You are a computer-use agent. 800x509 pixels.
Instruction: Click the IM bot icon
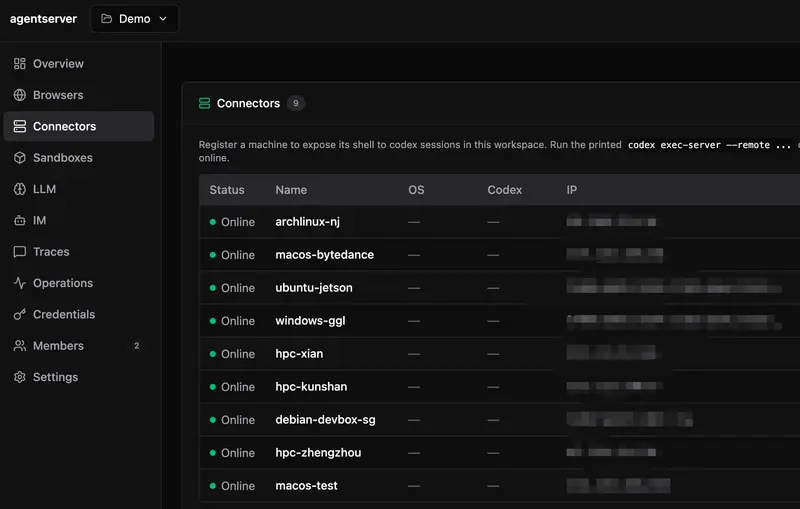(x=19, y=220)
